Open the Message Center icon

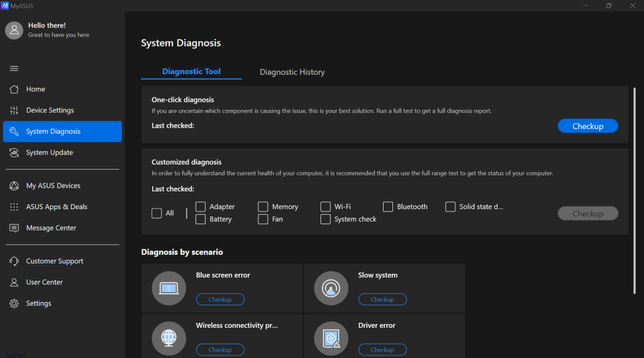click(14, 228)
